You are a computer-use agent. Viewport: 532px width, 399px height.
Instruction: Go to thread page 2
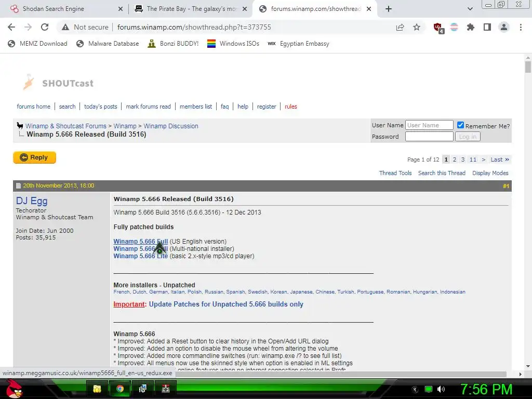(455, 159)
